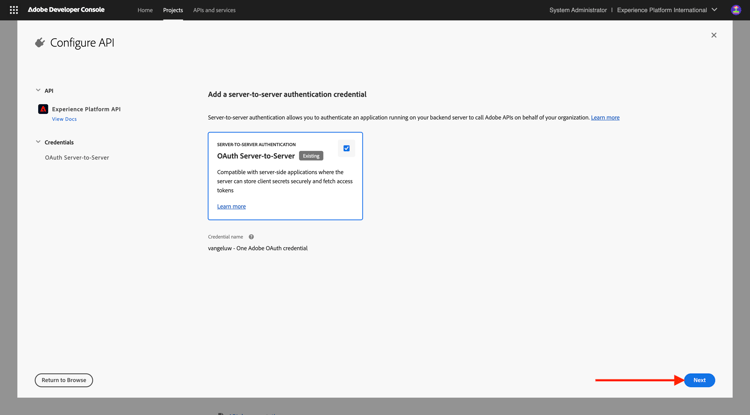This screenshot has height=415, width=750.
Task: Click 'Add a server-to-server authentication credential' heading
Action: point(287,95)
